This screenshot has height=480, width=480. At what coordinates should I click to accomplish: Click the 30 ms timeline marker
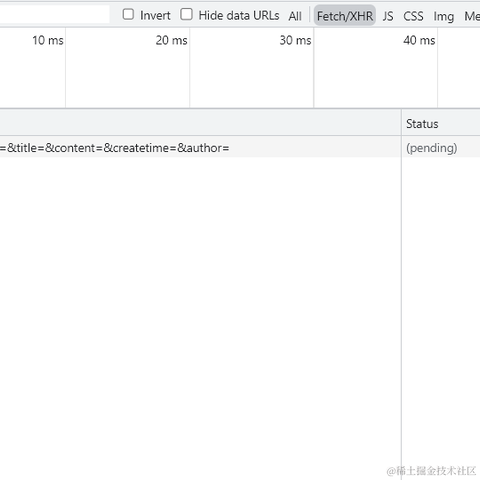coord(295,40)
